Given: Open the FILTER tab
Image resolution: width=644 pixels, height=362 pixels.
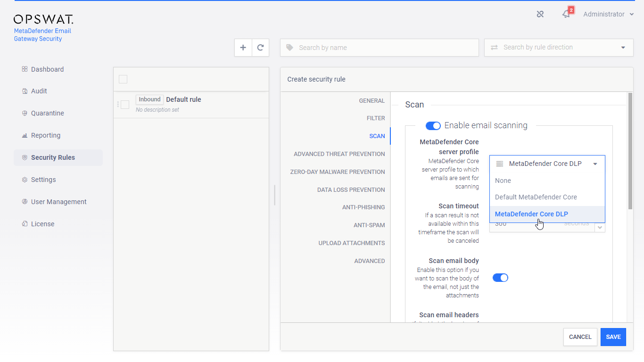Looking at the screenshot, I should [x=376, y=118].
